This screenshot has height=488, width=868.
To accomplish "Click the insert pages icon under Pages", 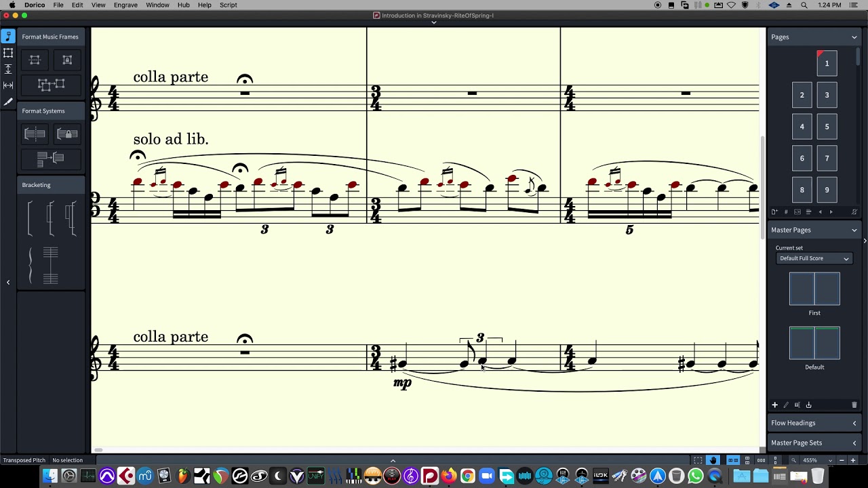I will tap(774, 212).
